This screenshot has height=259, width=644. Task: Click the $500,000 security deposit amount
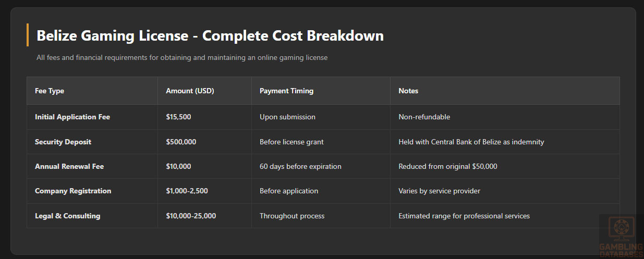(181, 142)
